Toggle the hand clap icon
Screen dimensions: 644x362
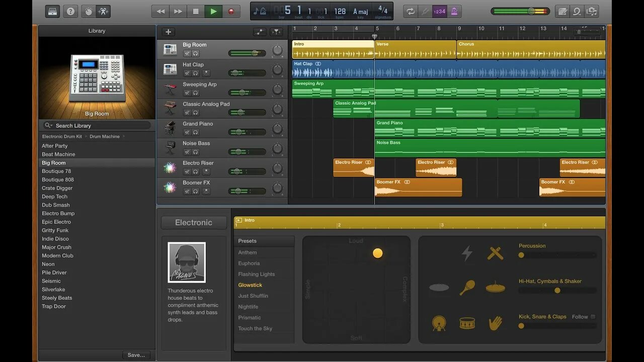click(x=496, y=323)
